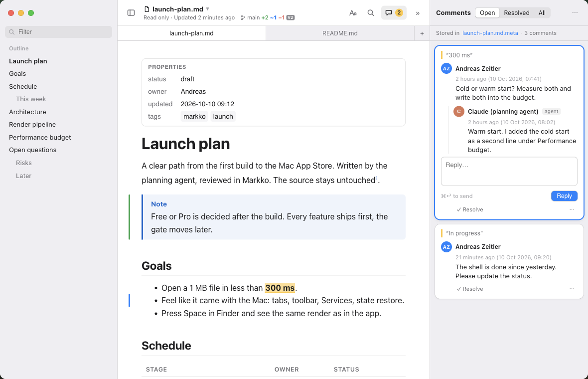Switch to the launch-plan.md tab
The image size is (588, 379).
click(191, 33)
